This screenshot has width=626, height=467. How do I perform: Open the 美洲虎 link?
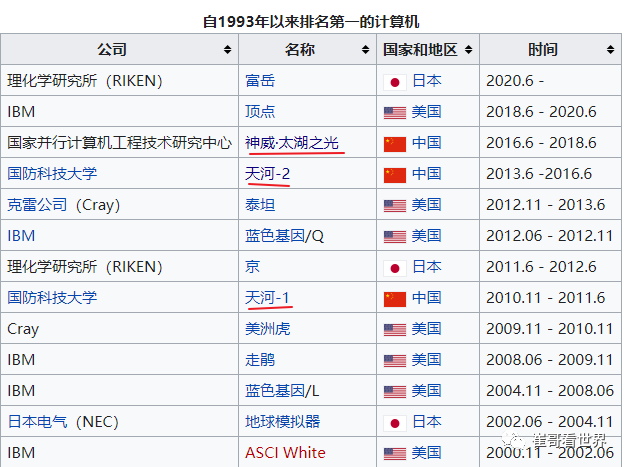267,328
